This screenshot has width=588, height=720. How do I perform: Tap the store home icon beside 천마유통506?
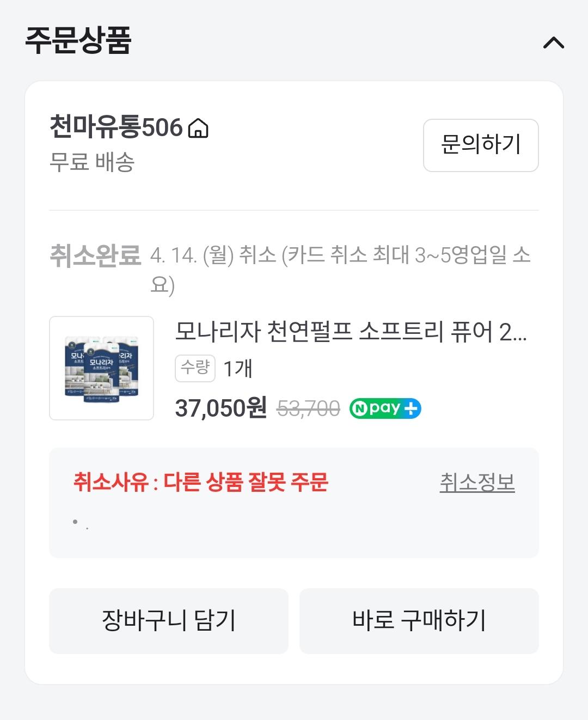pos(198,129)
